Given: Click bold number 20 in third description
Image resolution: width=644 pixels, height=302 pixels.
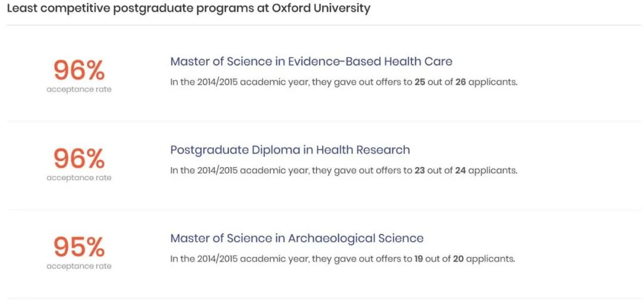Looking at the screenshot, I should (x=459, y=259).
